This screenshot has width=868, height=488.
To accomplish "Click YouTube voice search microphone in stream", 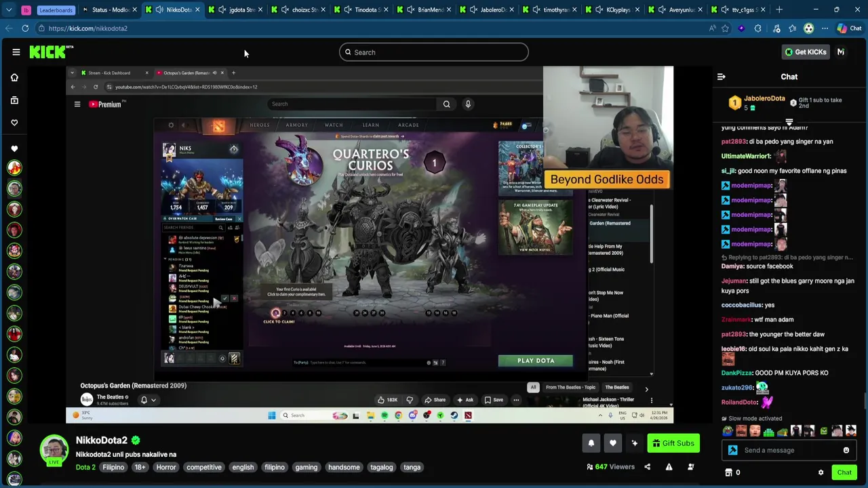I will [468, 104].
